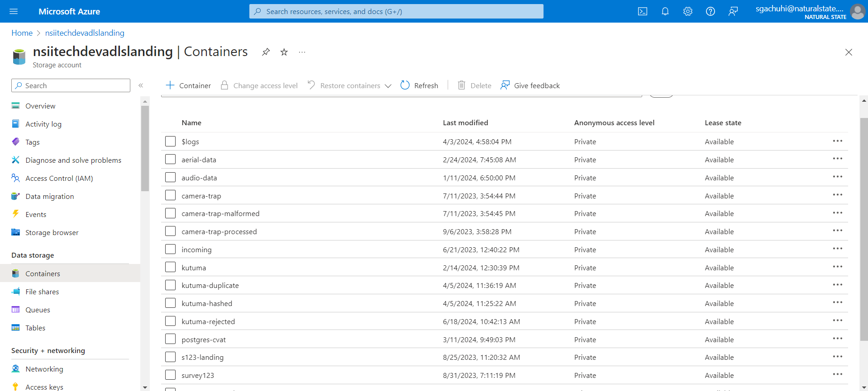Tick the postgres-cvat container checkbox

pos(170,339)
